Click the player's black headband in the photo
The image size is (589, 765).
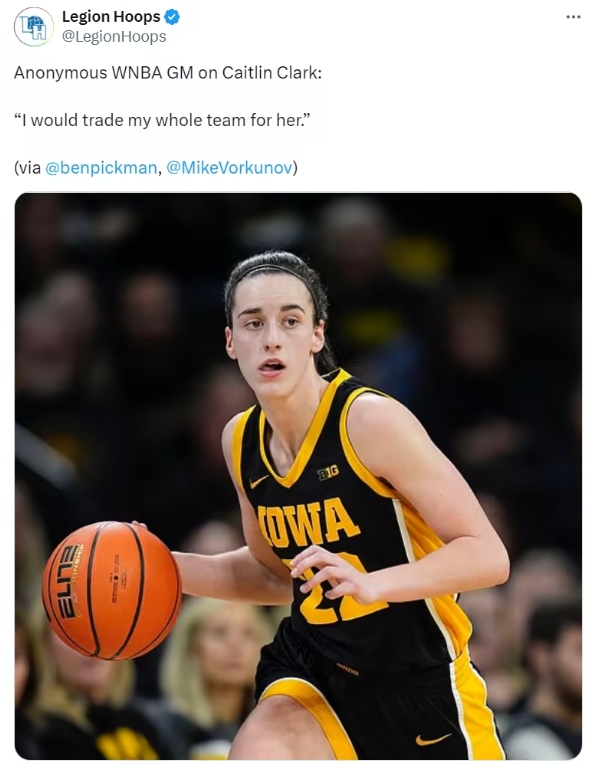click(273, 271)
